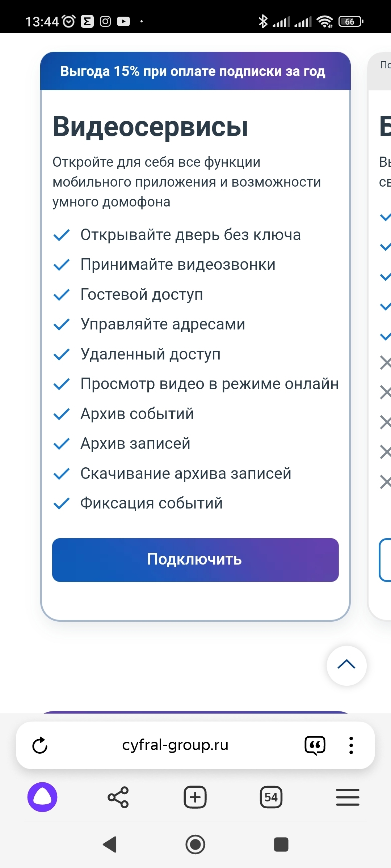Tap the Выгода 15% promo banner
Image resolution: width=391 pixels, height=868 pixels.
[195, 71]
